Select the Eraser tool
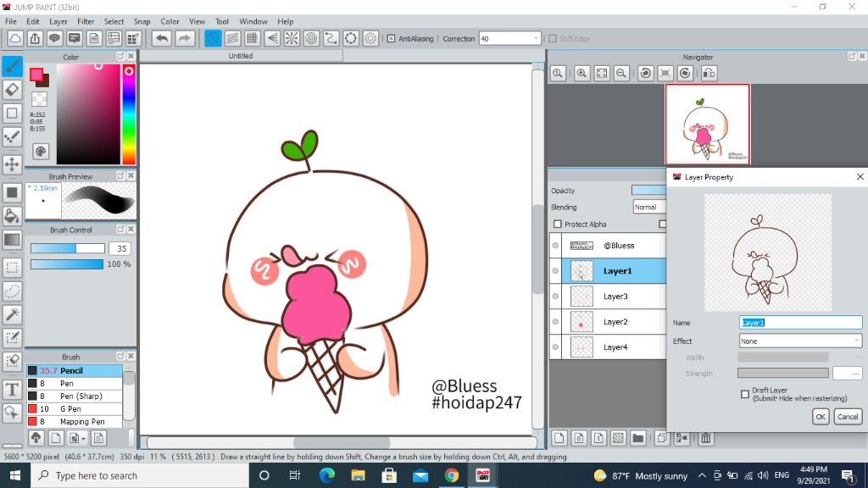868x488 pixels. [x=12, y=90]
